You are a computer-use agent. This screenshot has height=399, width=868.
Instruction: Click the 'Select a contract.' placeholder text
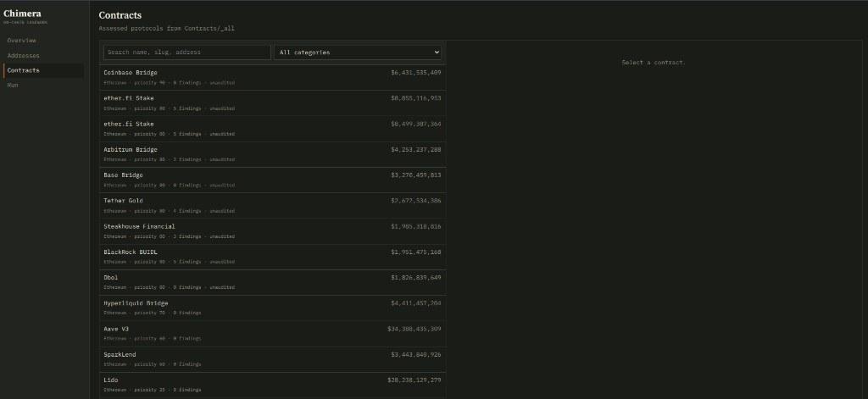[654, 63]
